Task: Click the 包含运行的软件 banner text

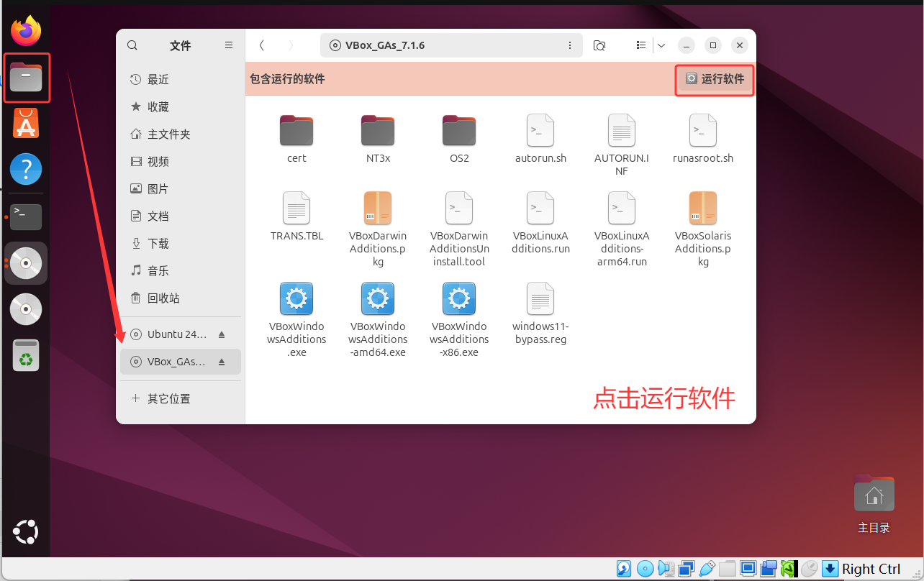Action: [287, 79]
